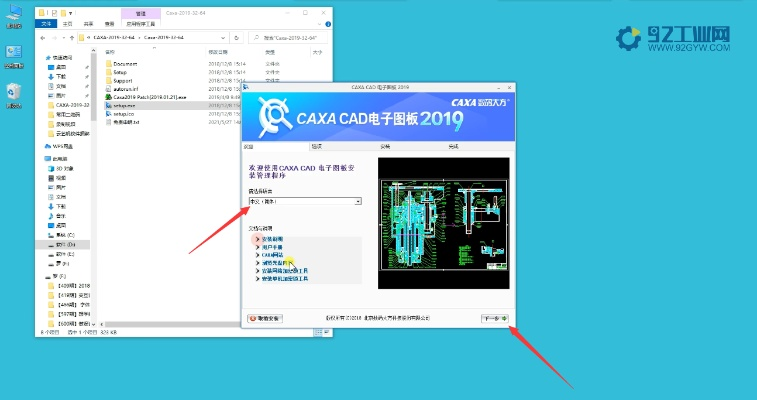Select CAXA-2019-32 folder in navigation pane
Viewport: 757px width, 400px height.
click(69, 105)
